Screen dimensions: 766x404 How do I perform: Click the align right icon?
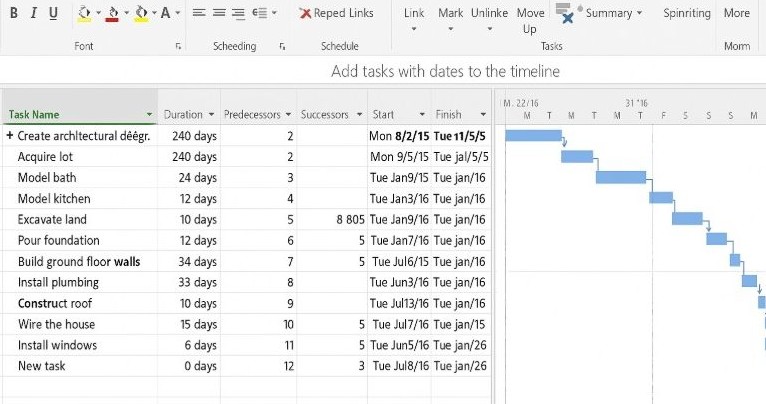(x=238, y=13)
